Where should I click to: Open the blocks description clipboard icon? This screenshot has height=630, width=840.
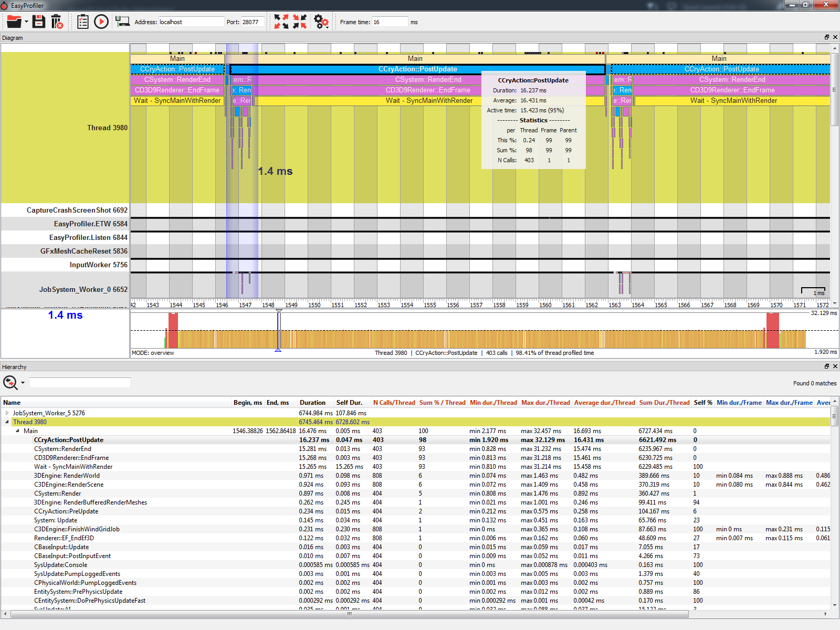(x=82, y=22)
